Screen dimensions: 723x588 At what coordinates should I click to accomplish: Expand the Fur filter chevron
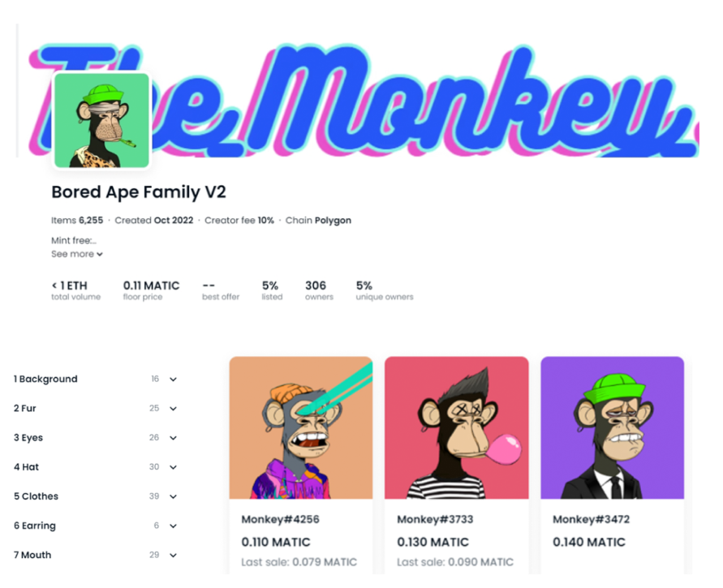[173, 409]
